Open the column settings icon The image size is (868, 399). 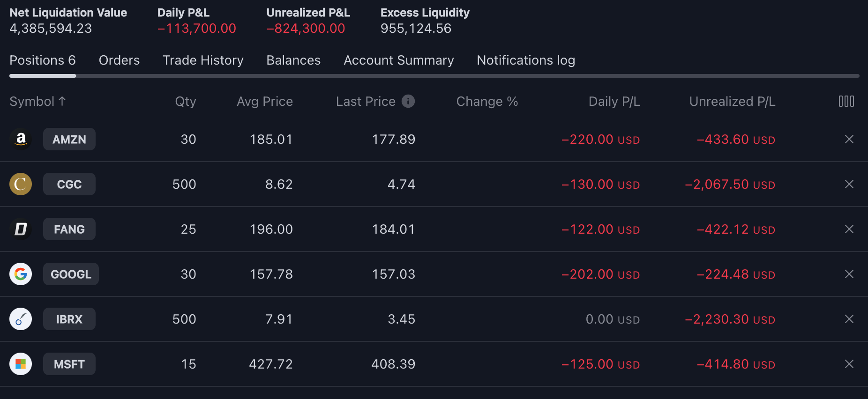[846, 101]
